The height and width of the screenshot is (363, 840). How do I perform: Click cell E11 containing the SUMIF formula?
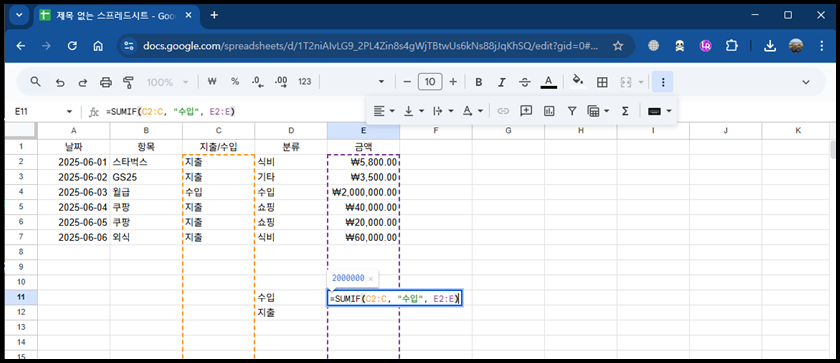point(394,298)
